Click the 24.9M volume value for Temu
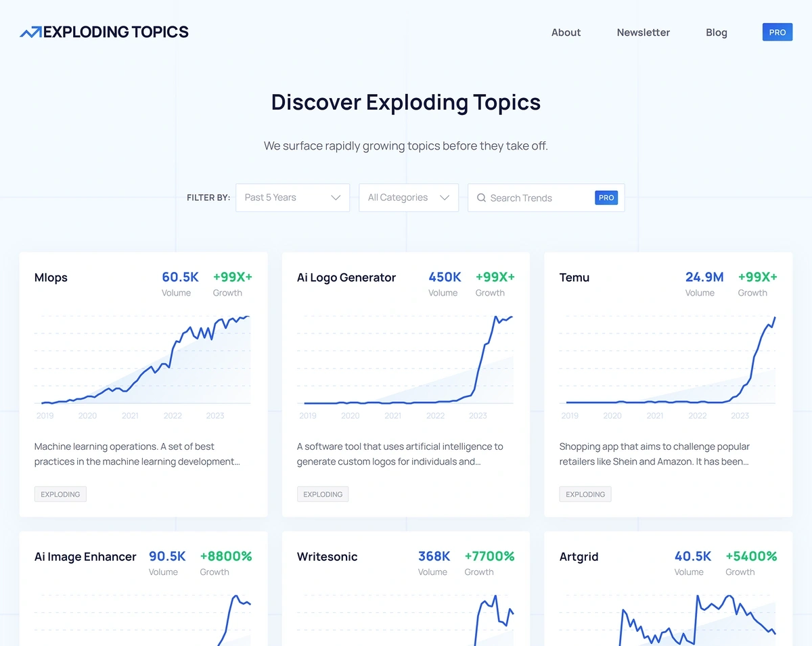 [x=704, y=277]
